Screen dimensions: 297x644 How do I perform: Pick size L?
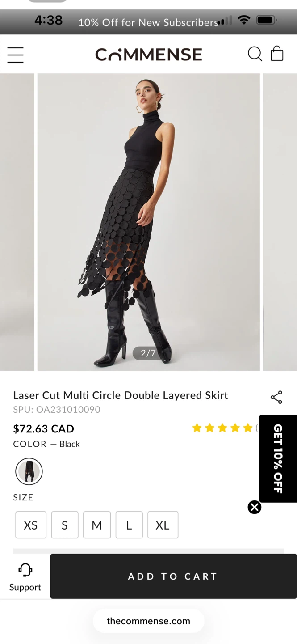coord(129,525)
